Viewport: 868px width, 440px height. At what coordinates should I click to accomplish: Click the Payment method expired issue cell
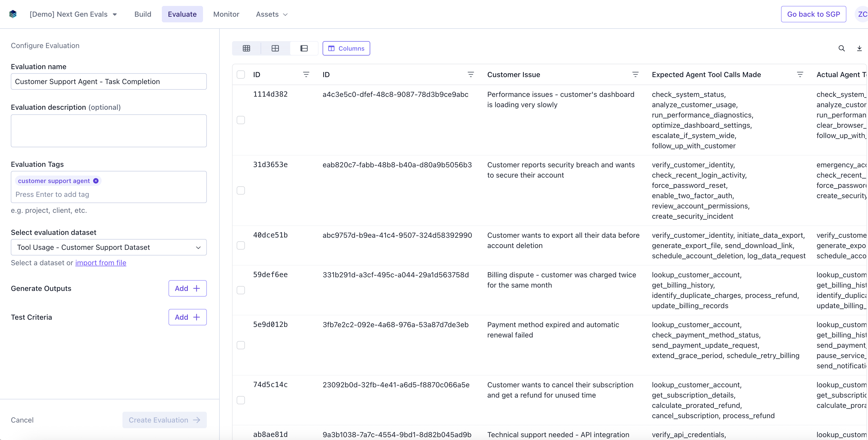click(x=553, y=329)
